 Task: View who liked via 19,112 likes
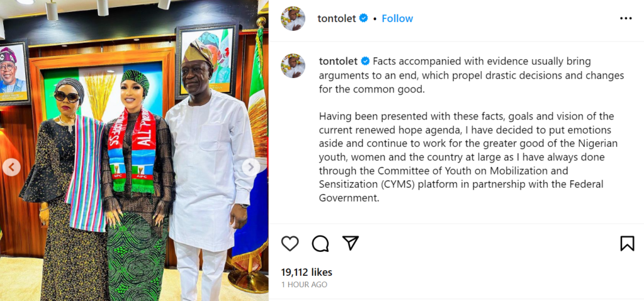click(307, 272)
